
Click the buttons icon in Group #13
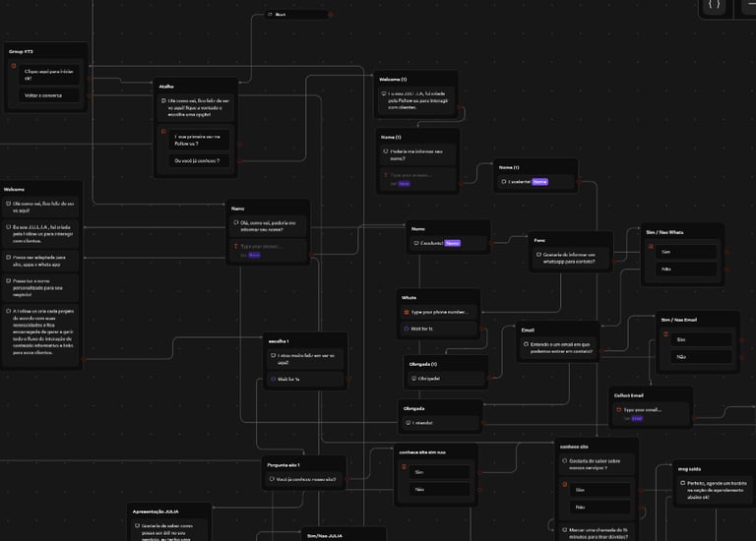[x=14, y=66]
